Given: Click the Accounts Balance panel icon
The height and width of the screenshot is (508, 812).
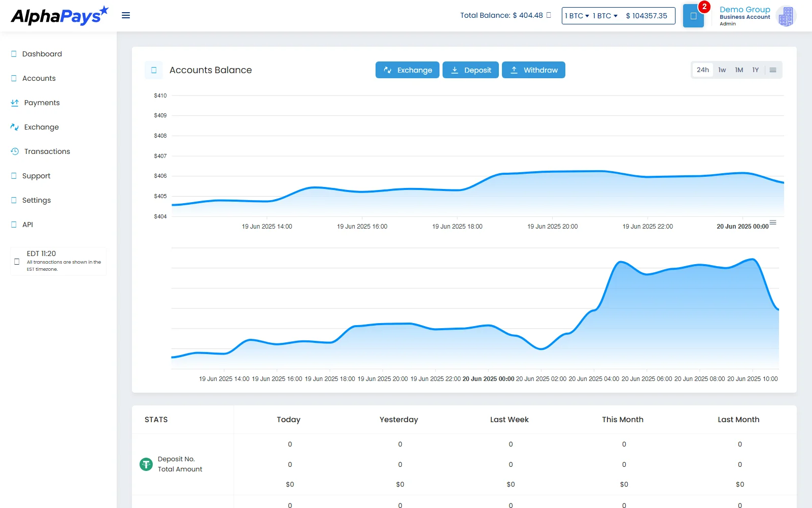Looking at the screenshot, I should tap(154, 70).
